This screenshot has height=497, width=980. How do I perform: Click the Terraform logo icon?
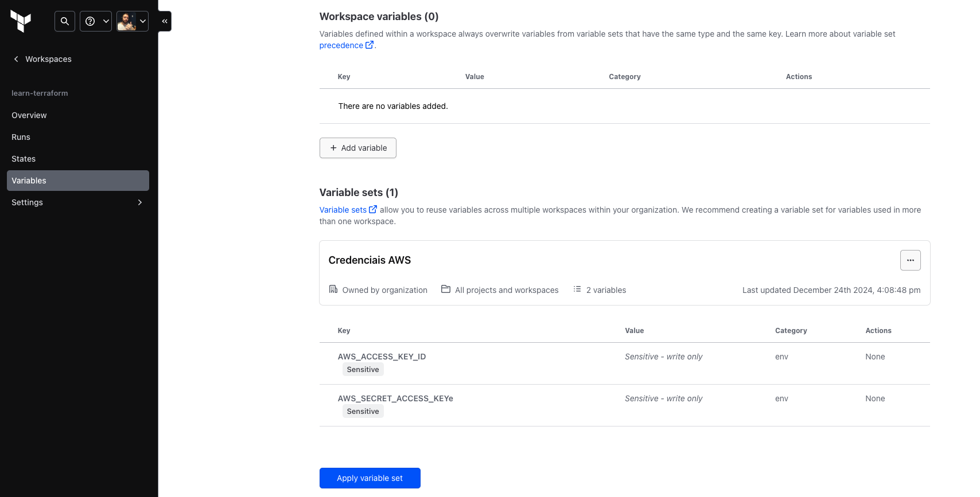(21, 21)
